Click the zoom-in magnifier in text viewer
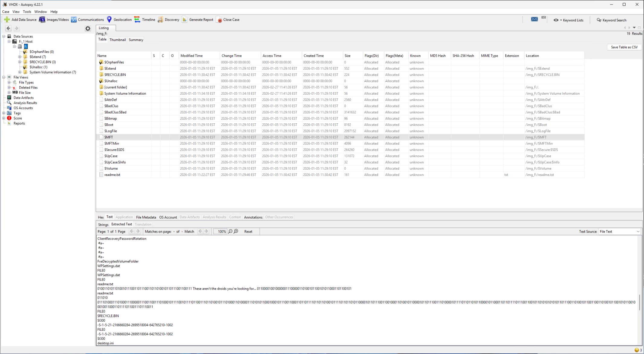 (236, 231)
